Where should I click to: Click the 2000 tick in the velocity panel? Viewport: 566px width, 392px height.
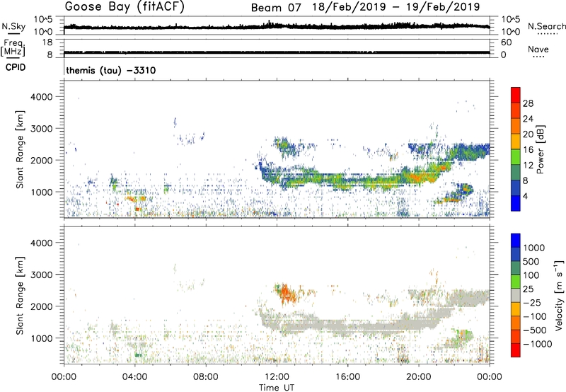tap(42, 306)
